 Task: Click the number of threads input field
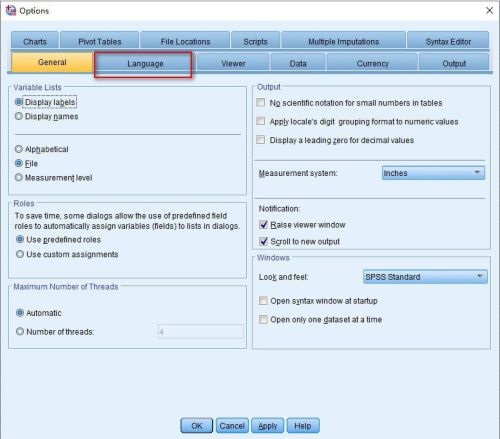tap(201, 332)
